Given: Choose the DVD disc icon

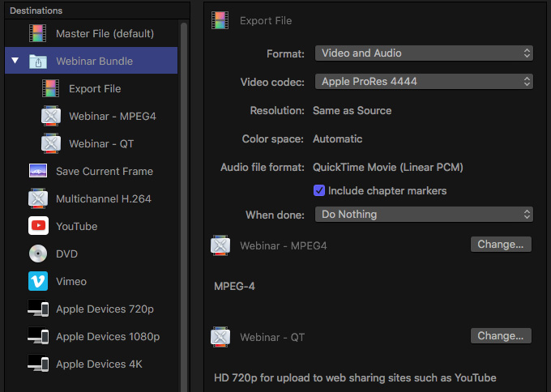Looking at the screenshot, I should pos(38,254).
